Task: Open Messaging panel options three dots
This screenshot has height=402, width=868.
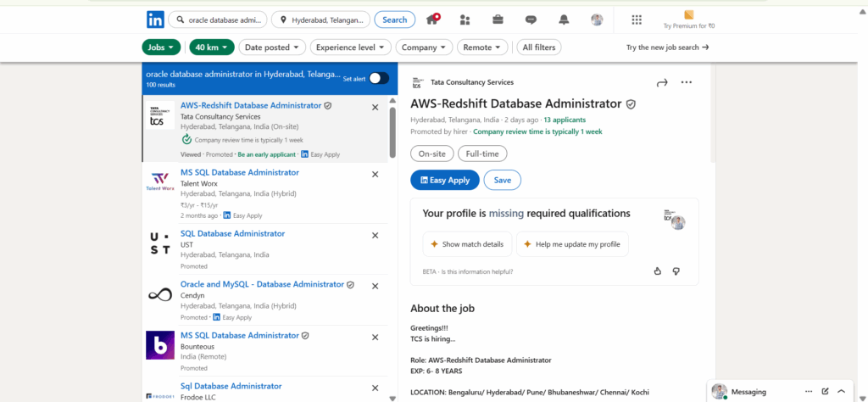Action: (808, 392)
